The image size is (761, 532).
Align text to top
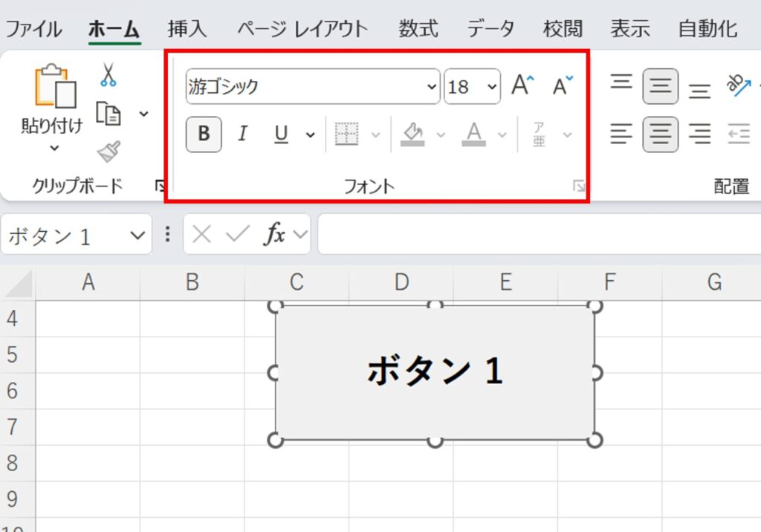point(621,82)
